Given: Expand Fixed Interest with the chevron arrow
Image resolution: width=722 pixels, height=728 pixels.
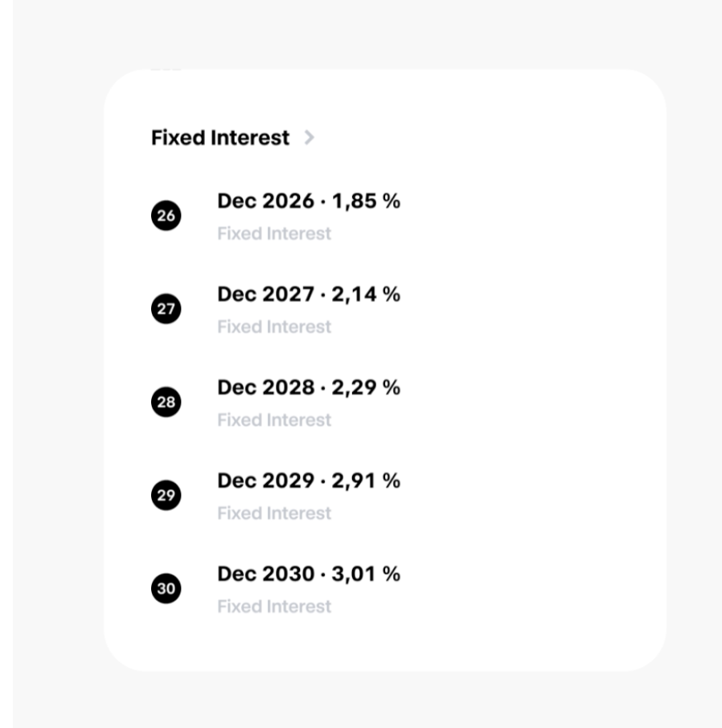Looking at the screenshot, I should pos(310,138).
